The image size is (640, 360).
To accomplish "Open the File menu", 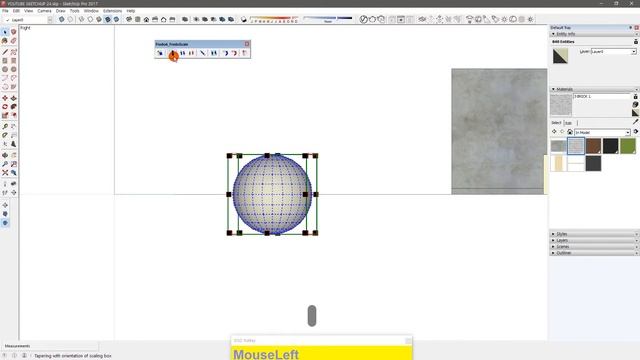I will [x=5, y=11].
